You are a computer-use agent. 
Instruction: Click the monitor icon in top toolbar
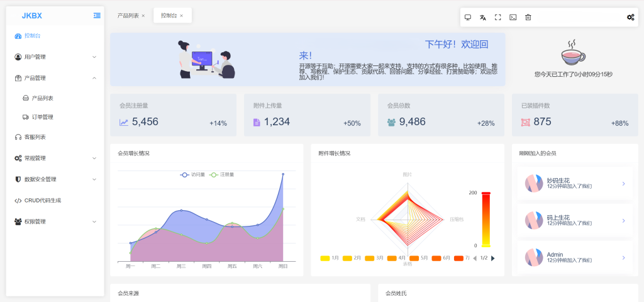467,17
